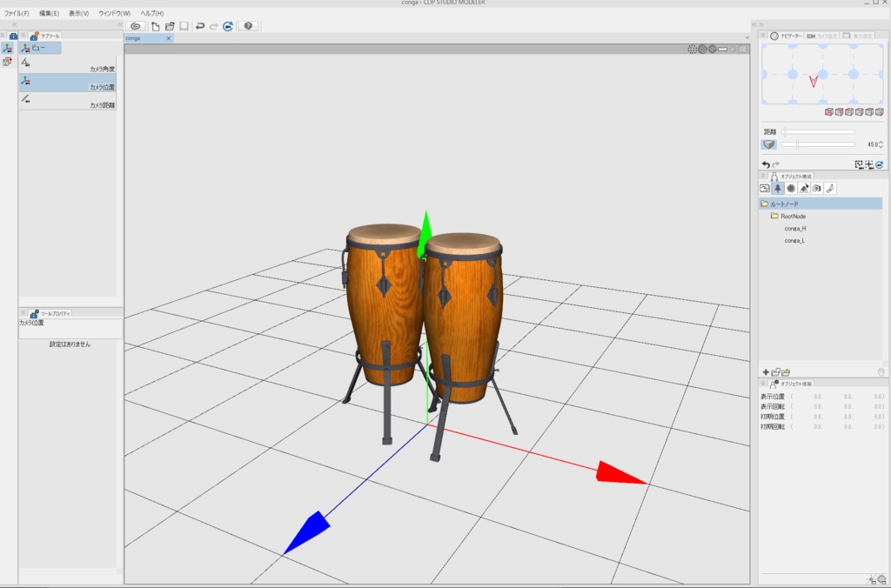Screen dimensions: 891x588
Task: Open help via the question mark button
Action: point(248,26)
